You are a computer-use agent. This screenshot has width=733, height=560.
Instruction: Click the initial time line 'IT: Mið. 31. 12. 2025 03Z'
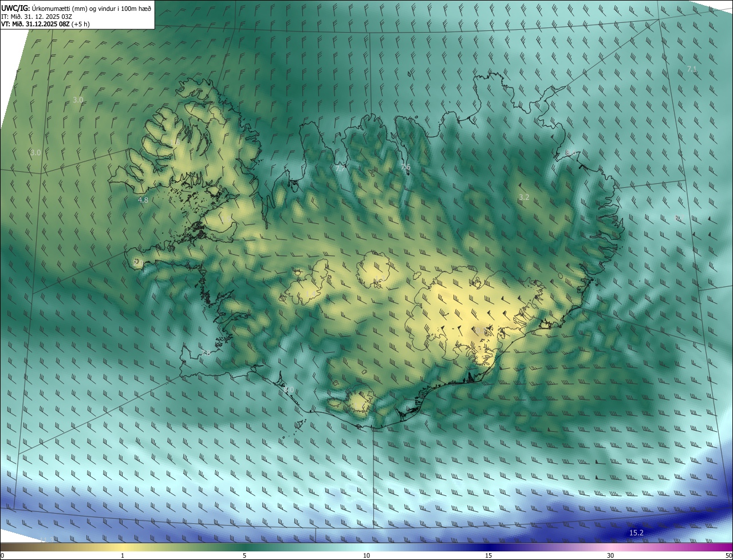pos(37,16)
